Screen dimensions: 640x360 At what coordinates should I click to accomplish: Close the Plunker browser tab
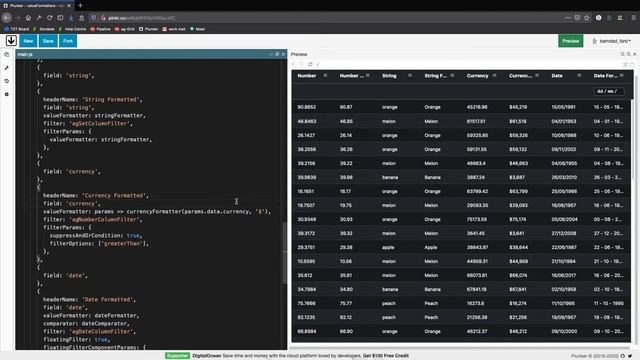69,6
